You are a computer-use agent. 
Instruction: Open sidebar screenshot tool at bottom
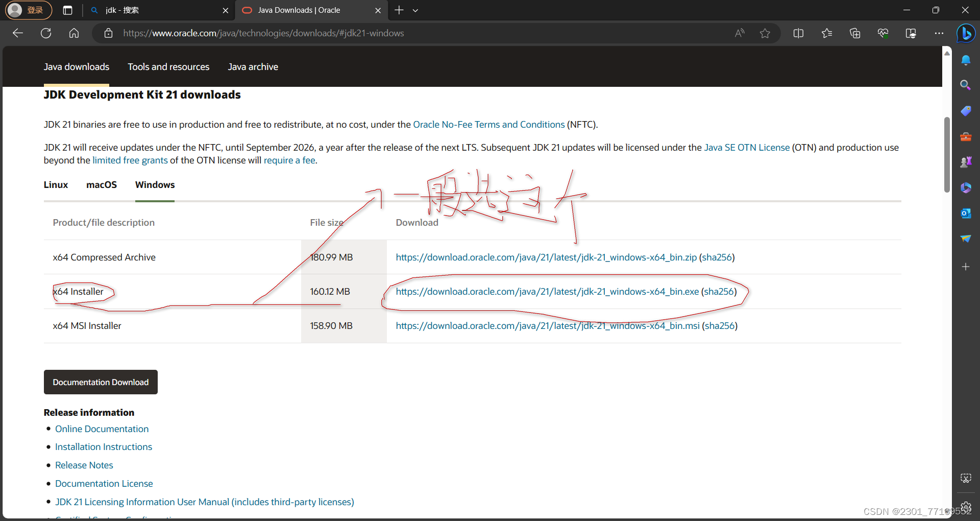pyautogui.click(x=966, y=478)
